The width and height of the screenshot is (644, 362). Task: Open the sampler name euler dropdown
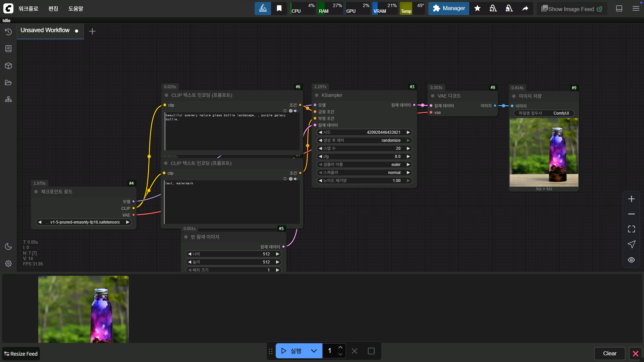[364, 165]
